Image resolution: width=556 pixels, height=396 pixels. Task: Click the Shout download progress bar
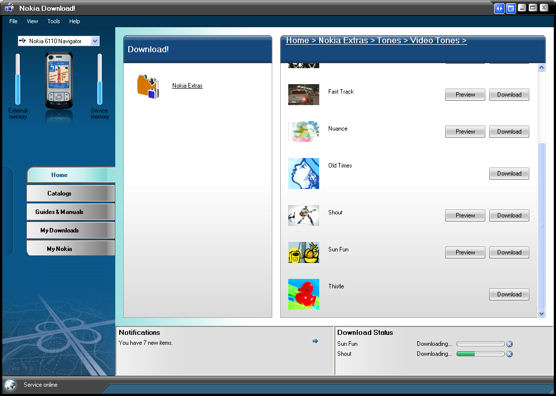(x=480, y=354)
